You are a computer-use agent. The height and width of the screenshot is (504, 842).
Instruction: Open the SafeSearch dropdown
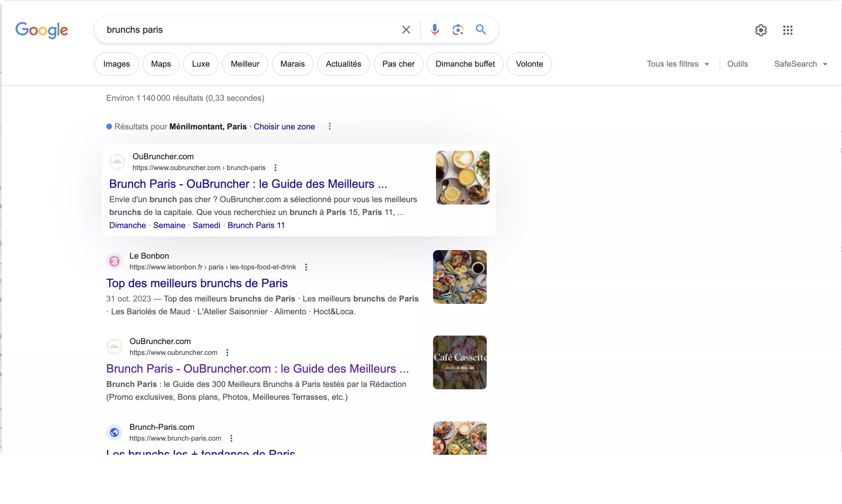tap(800, 64)
